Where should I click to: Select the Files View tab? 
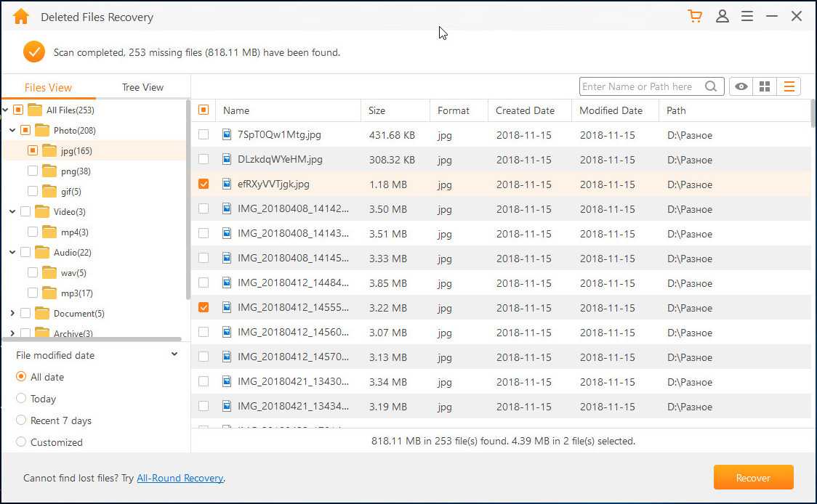coord(48,87)
